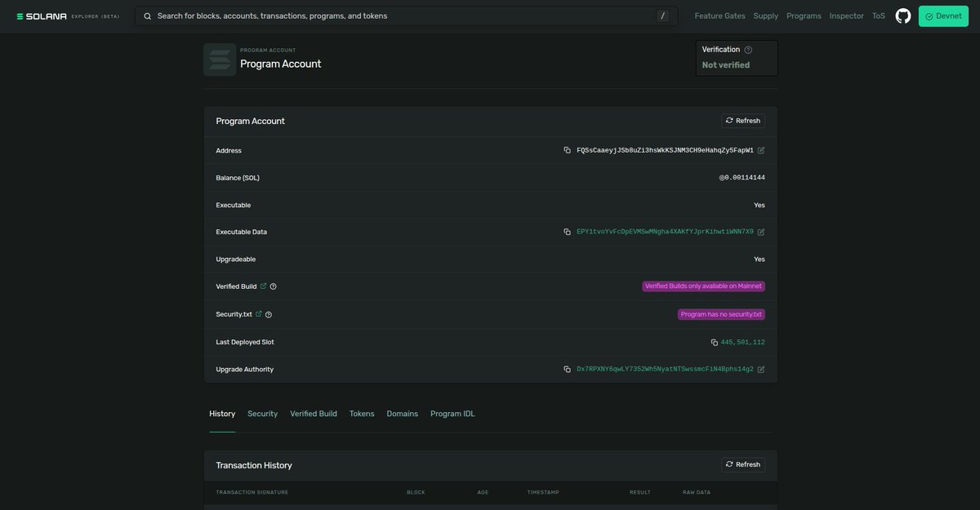Switch to the History tab
The width and height of the screenshot is (980, 510).
[x=222, y=414]
